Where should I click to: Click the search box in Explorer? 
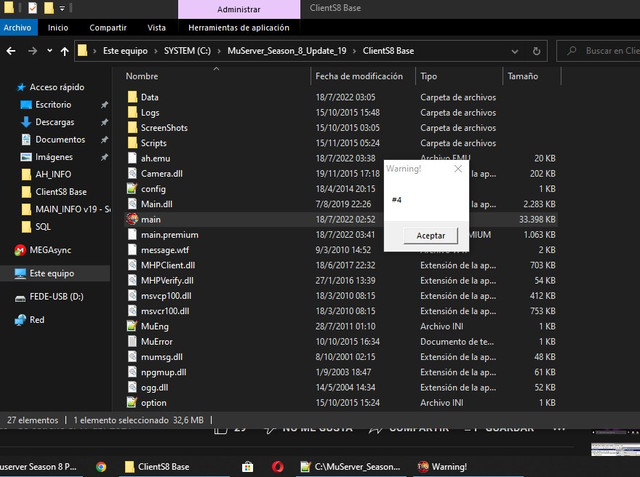(x=600, y=51)
